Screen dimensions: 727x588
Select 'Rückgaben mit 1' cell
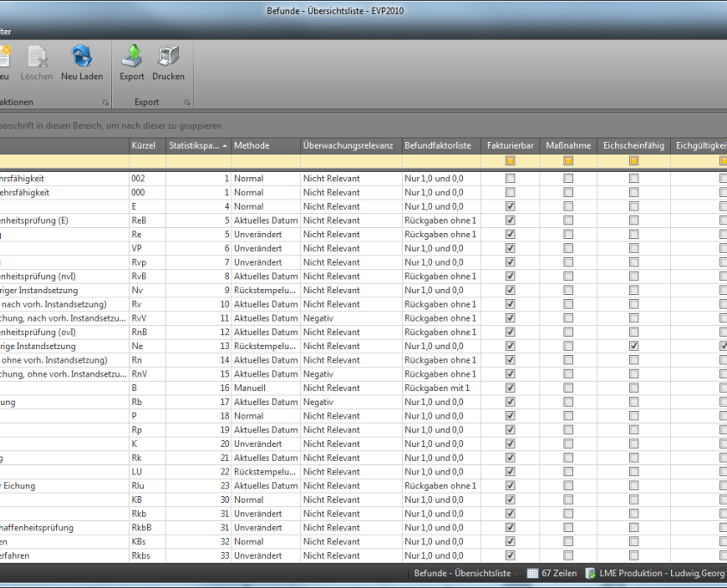click(x=441, y=388)
